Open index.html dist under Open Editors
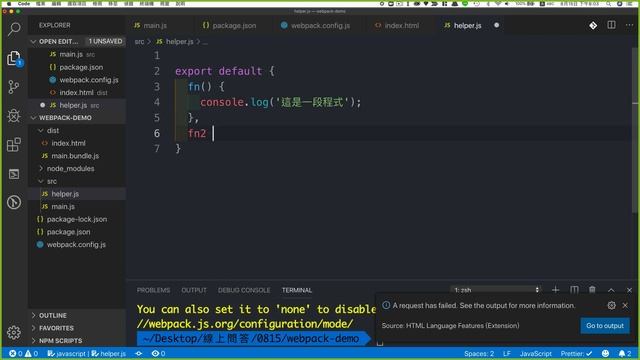640x360 pixels. (x=77, y=92)
